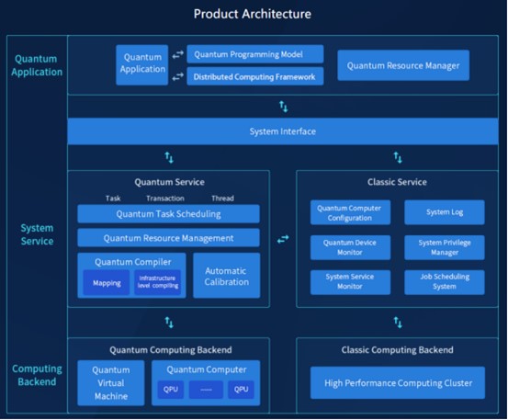Click the Quantum Device Monitor box
508x420 pixels.
[350, 247]
